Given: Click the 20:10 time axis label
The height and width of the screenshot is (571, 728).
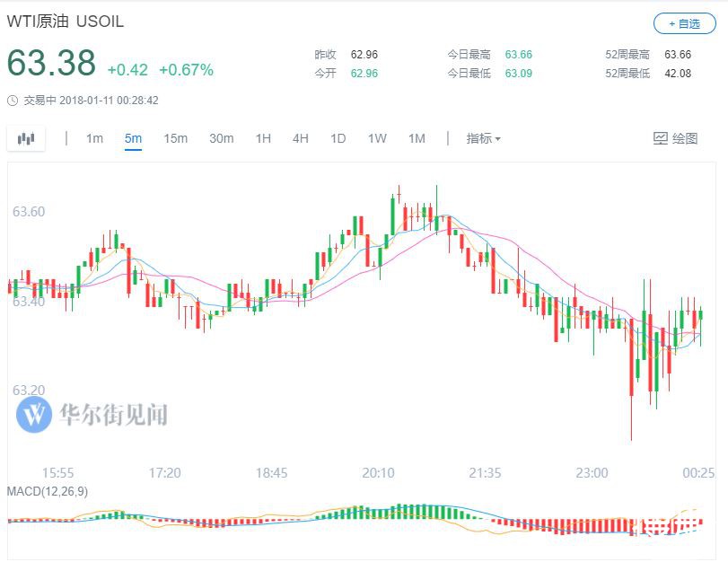Looking at the screenshot, I should coord(379,472).
